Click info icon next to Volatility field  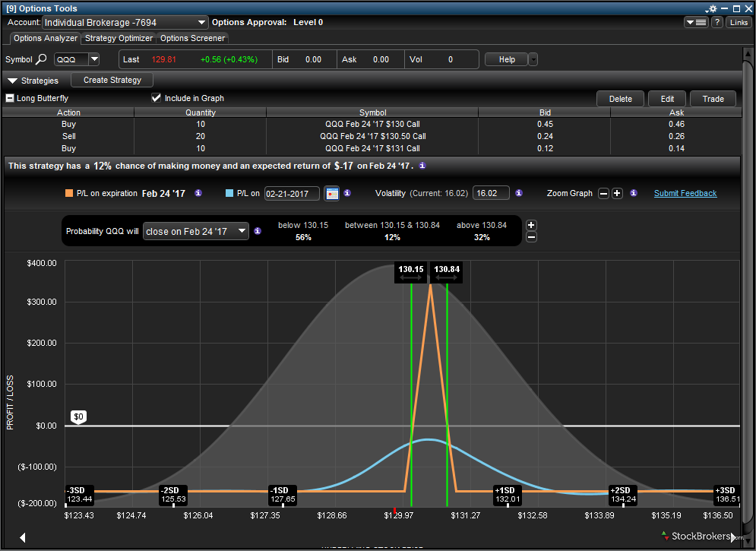tap(519, 193)
